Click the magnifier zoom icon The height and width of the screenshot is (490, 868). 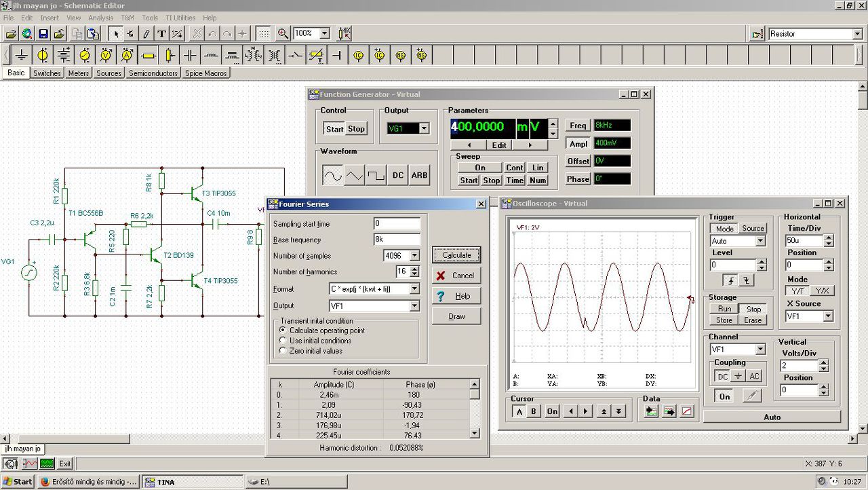(283, 33)
